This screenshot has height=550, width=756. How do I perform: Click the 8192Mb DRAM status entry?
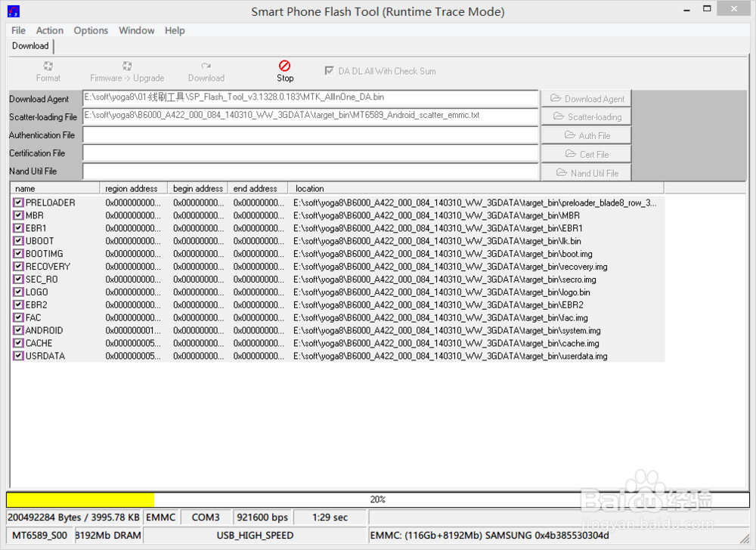[x=108, y=535]
